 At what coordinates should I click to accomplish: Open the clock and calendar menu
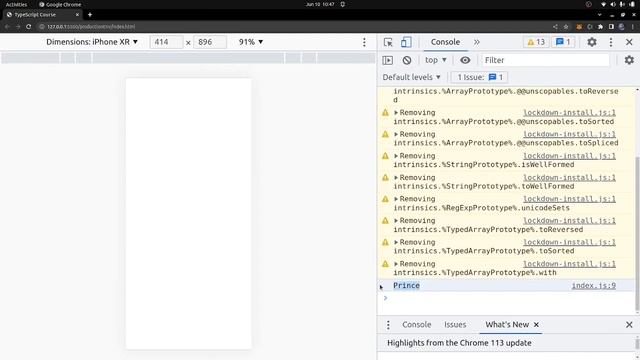click(x=320, y=4)
